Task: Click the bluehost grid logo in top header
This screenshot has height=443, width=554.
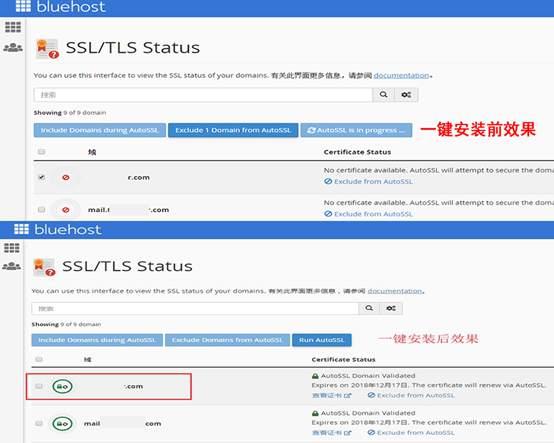Action: point(23,6)
